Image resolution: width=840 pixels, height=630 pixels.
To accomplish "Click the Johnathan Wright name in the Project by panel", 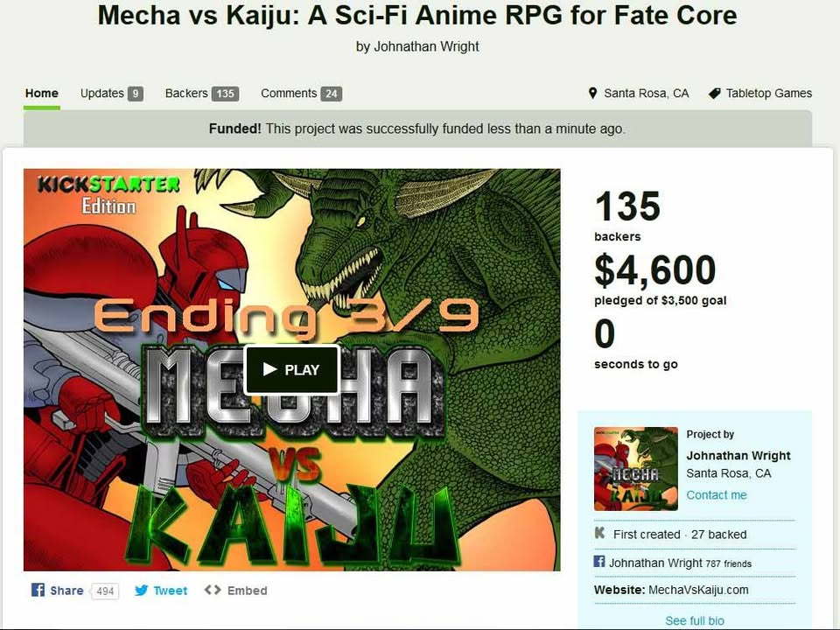I will 738,455.
